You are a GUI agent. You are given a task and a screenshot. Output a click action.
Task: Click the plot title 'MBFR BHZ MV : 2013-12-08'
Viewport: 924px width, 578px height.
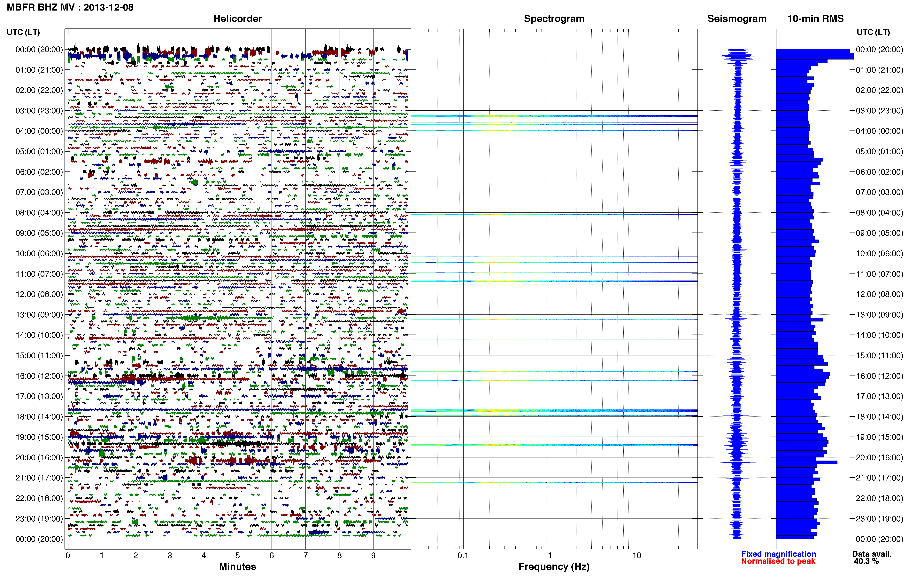70,7
